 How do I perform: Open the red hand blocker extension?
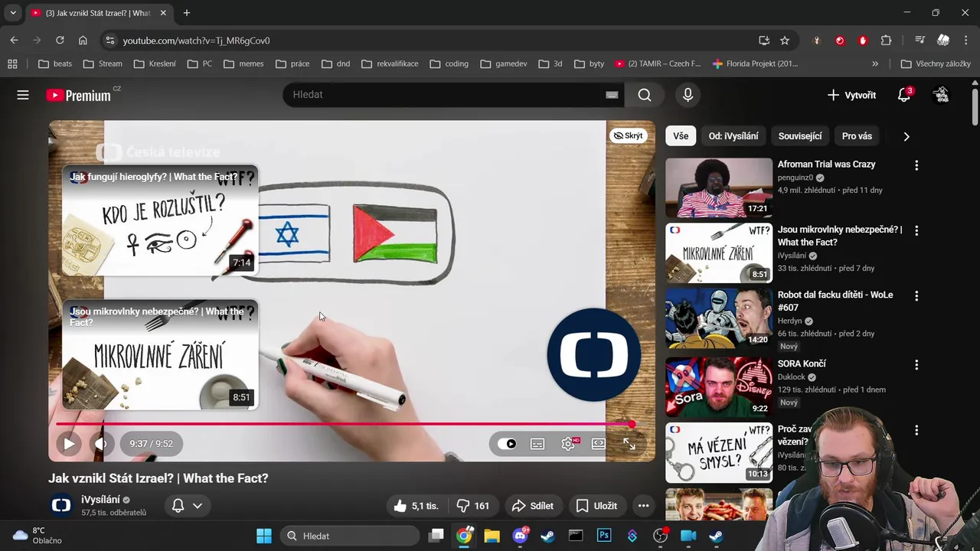(863, 41)
